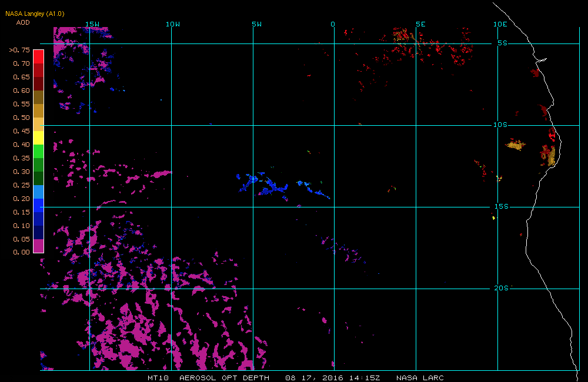
Task: Click the '5E' longitude label
Action: click(x=421, y=24)
